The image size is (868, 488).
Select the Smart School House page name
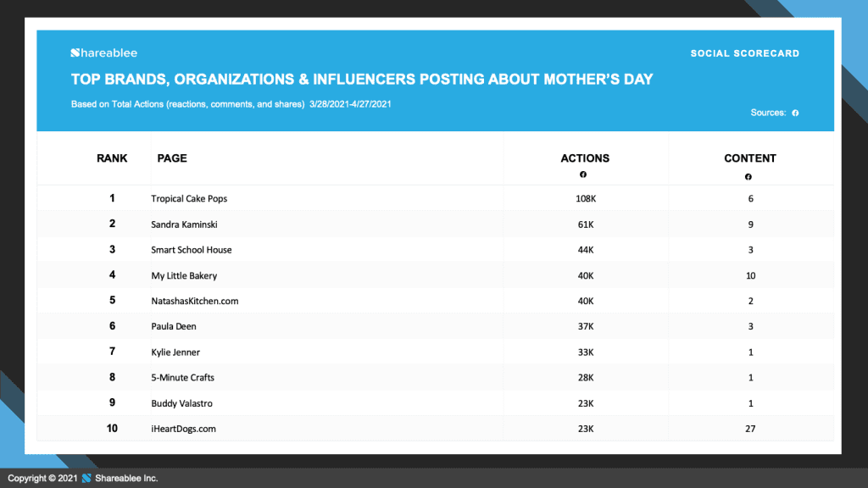[x=192, y=250]
